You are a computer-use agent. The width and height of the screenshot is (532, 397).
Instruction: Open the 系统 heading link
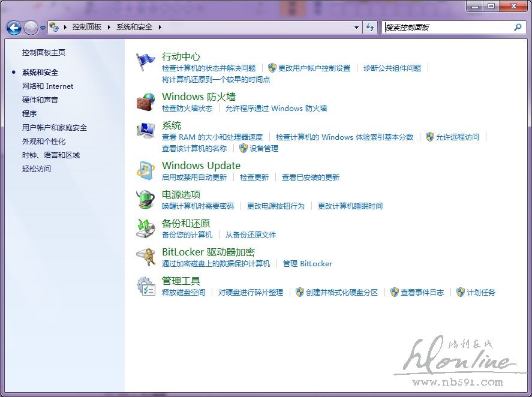pyautogui.click(x=172, y=125)
